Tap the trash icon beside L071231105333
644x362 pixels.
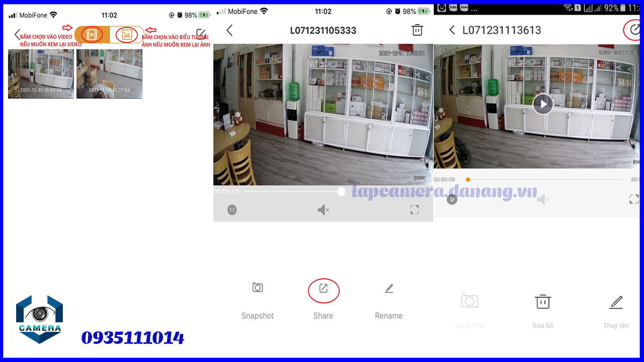pos(417,30)
